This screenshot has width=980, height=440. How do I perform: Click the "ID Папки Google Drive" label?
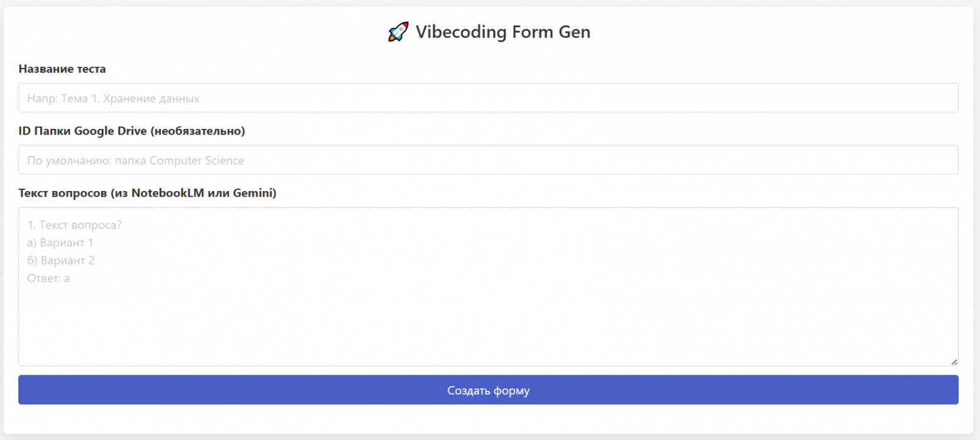point(132,131)
